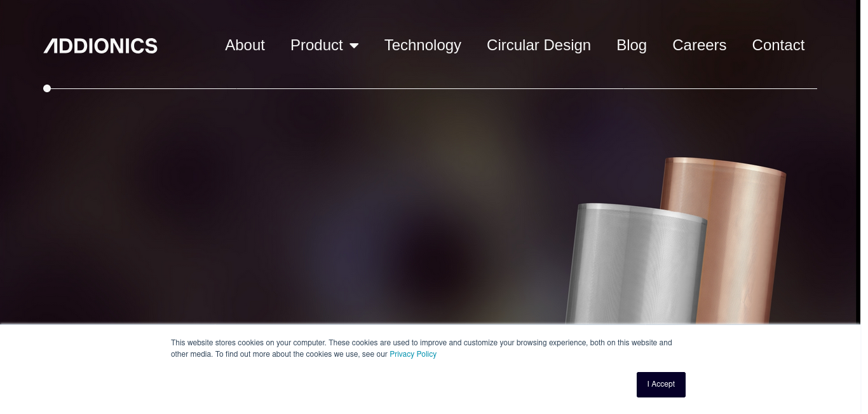The height and width of the screenshot is (414, 868).
Task: Go to the Contact page
Action: click(778, 45)
